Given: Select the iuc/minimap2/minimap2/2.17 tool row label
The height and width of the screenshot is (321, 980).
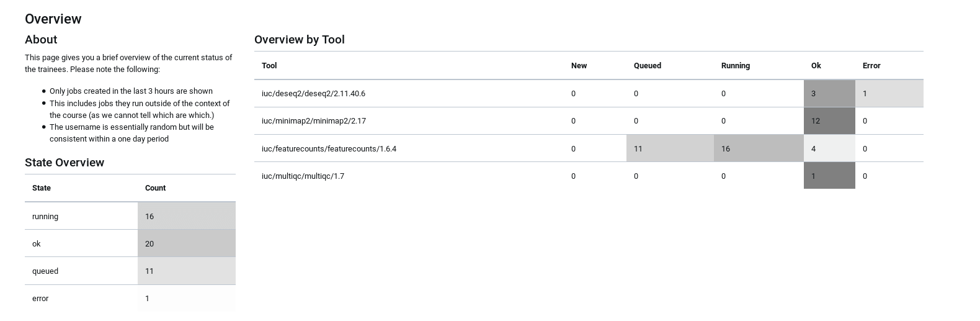Looking at the screenshot, I should tap(313, 121).
